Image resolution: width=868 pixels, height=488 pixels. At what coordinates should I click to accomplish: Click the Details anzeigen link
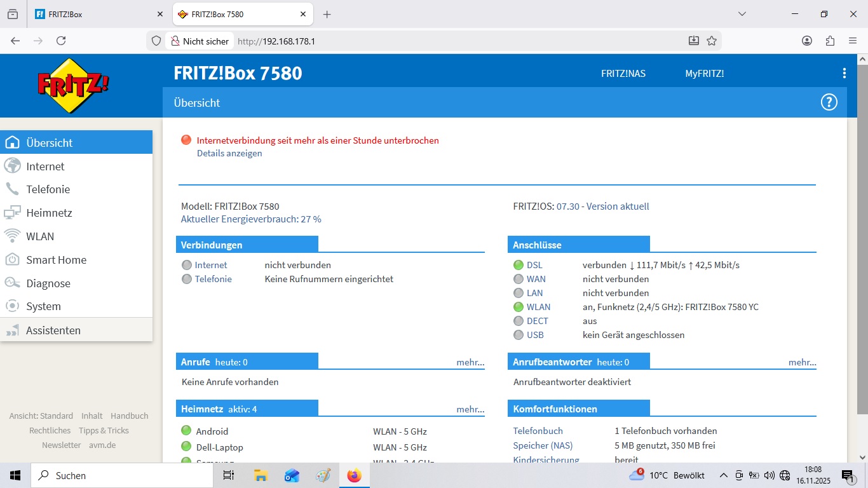point(229,153)
